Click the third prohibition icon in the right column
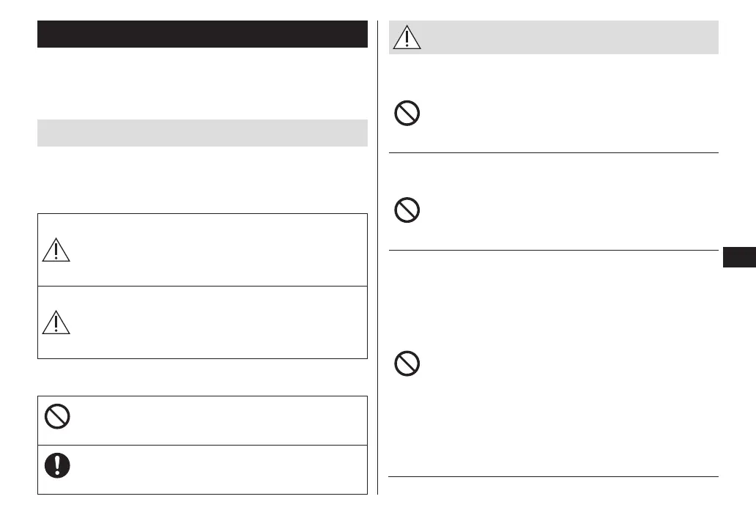 coord(407,364)
